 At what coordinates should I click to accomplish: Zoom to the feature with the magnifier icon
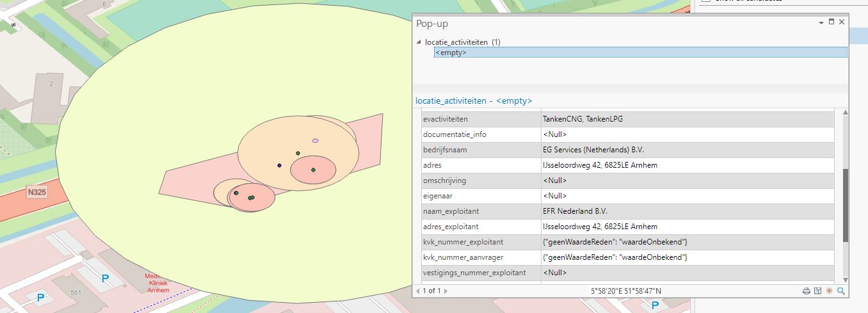point(841,291)
